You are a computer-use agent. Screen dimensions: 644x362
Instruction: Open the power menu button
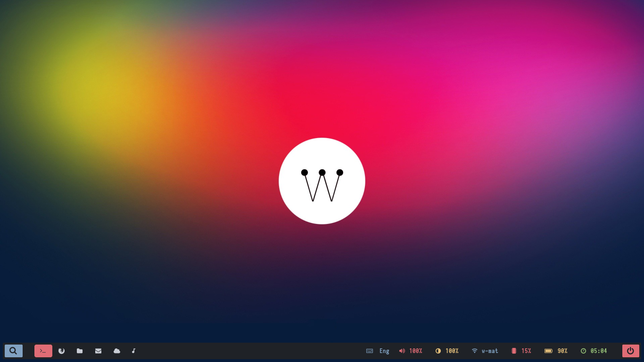tap(630, 351)
